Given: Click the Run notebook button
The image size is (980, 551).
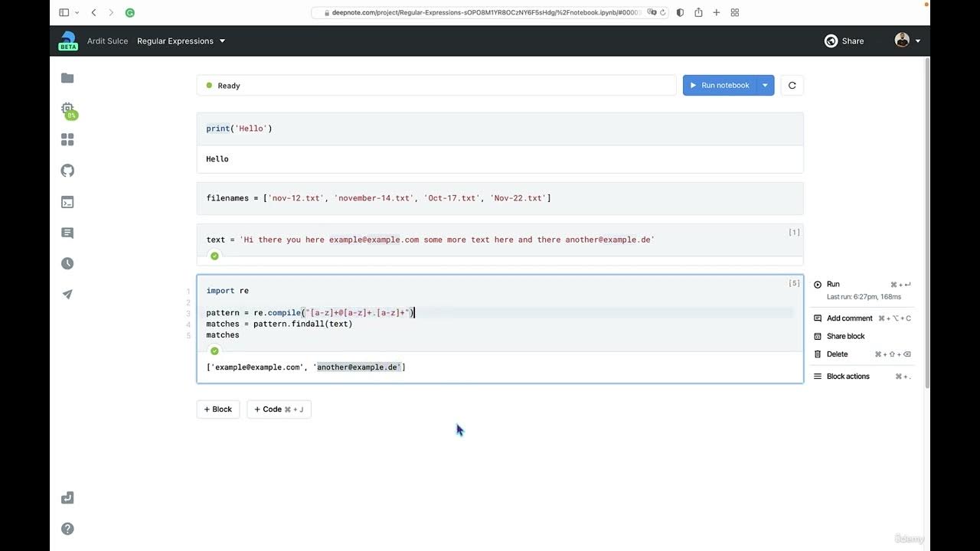Looking at the screenshot, I should pyautogui.click(x=719, y=86).
